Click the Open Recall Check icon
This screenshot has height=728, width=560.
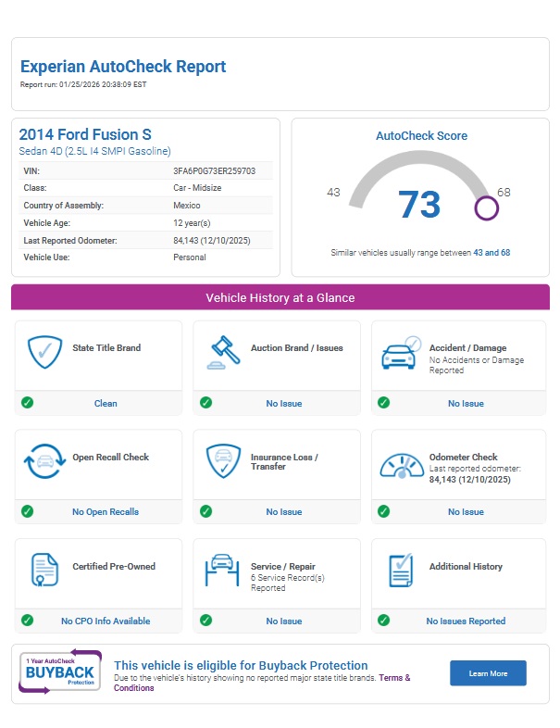pyautogui.click(x=43, y=462)
